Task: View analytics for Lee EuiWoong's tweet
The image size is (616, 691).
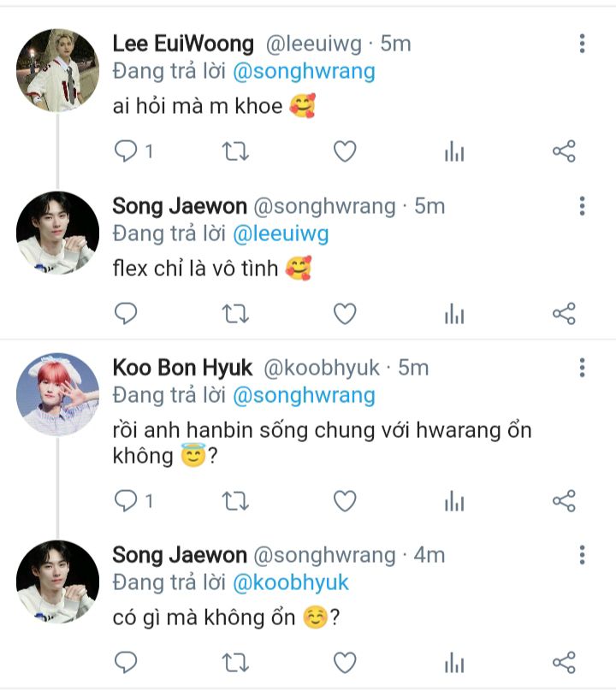Action: 453,152
